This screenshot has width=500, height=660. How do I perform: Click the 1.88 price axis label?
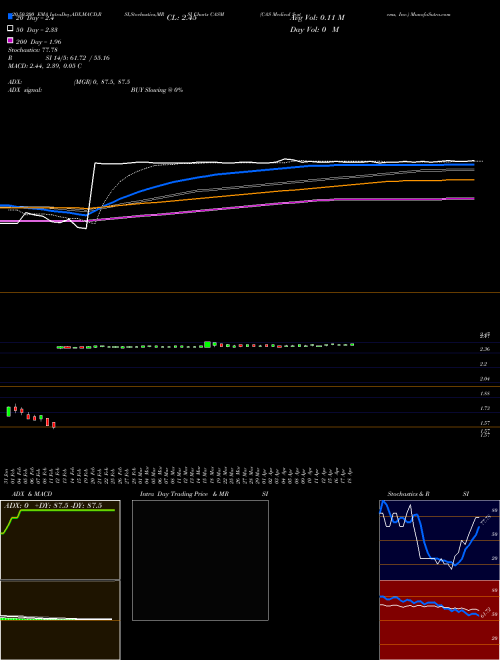coord(484,393)
